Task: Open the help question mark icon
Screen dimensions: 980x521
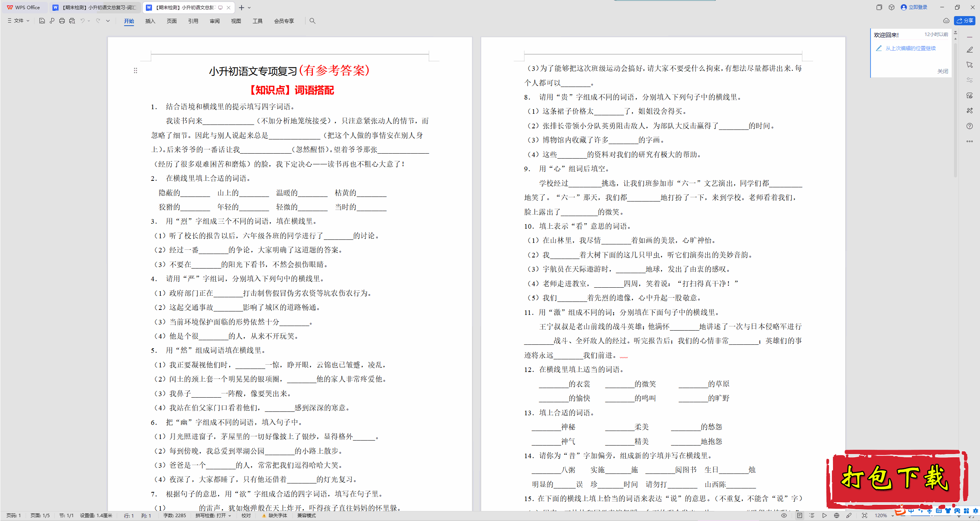Action: [x=970, y=126]
